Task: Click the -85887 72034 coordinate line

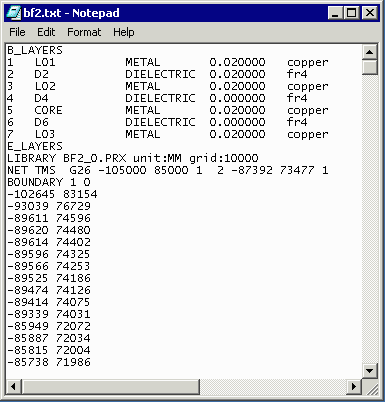Action: point(49,338)
